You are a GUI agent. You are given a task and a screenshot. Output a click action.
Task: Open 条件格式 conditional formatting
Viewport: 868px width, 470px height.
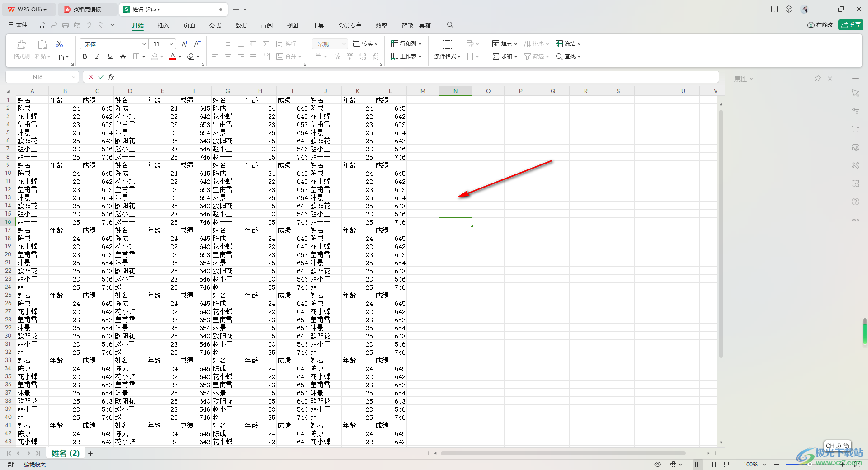[448, 49]
